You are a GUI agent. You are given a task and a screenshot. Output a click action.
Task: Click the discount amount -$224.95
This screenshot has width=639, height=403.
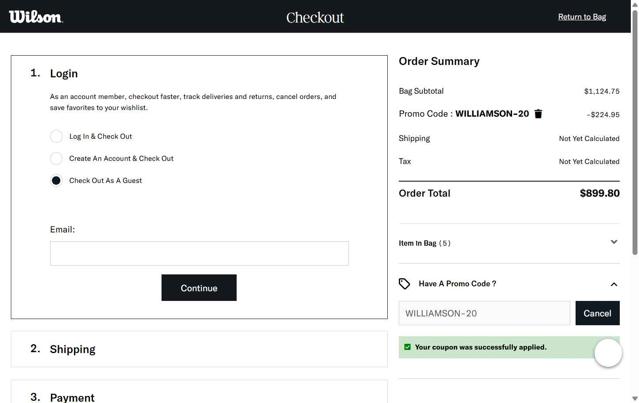pyautogui.click(x=603, y=115)
